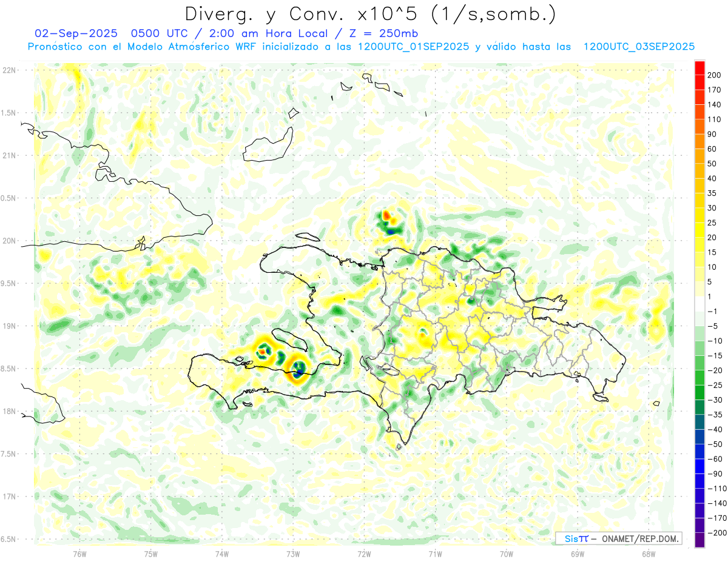Click the 7.5N latitude tick label

(x=8, y=454)
